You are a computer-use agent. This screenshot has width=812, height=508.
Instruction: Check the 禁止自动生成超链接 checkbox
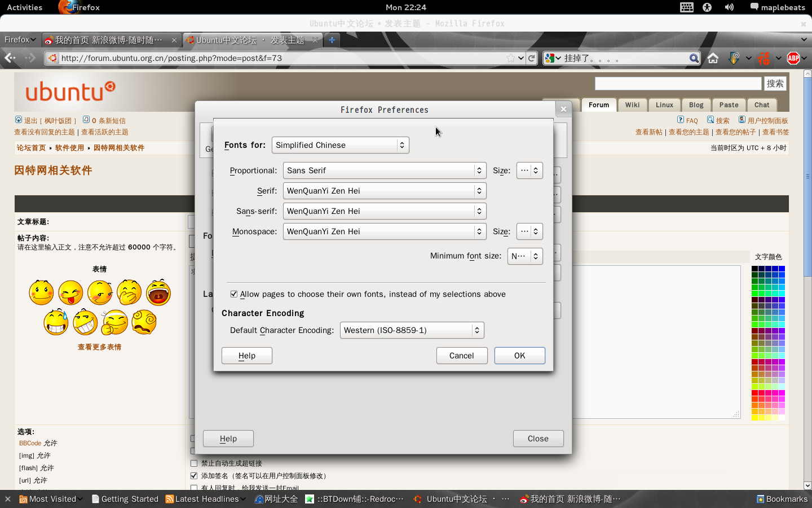(x=194, y=463)
